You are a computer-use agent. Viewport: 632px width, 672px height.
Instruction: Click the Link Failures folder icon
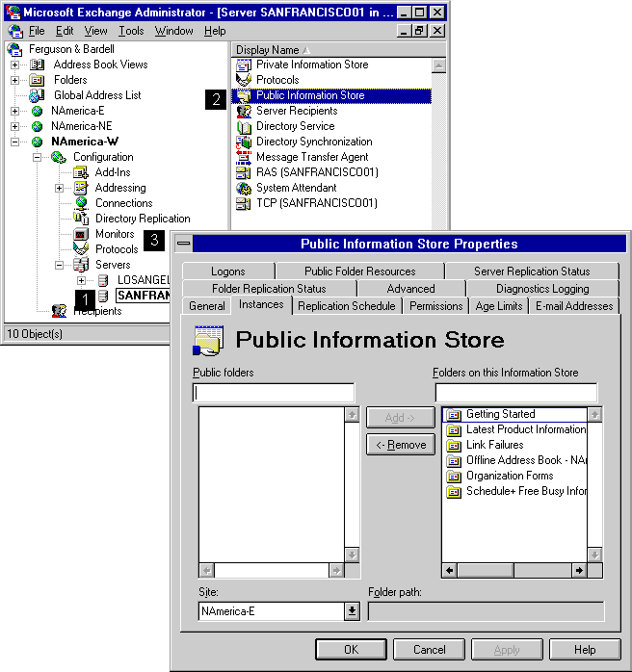454,446
